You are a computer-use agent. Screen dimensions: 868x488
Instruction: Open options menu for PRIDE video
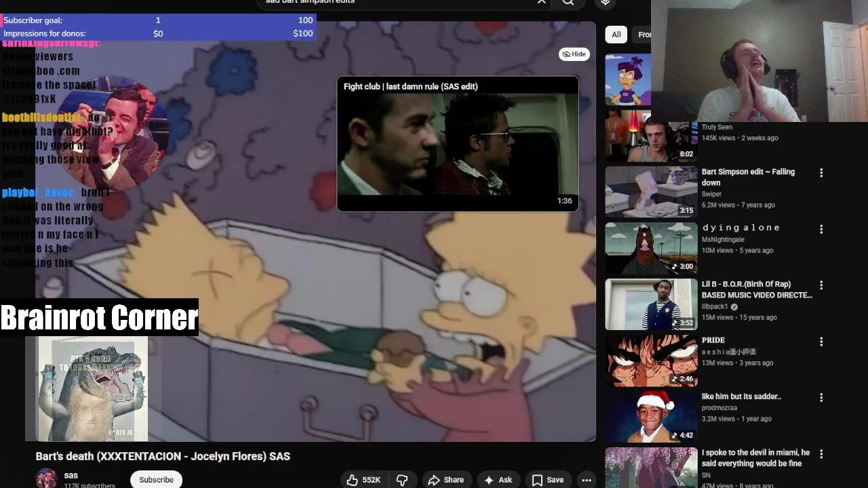pos(821,342)
